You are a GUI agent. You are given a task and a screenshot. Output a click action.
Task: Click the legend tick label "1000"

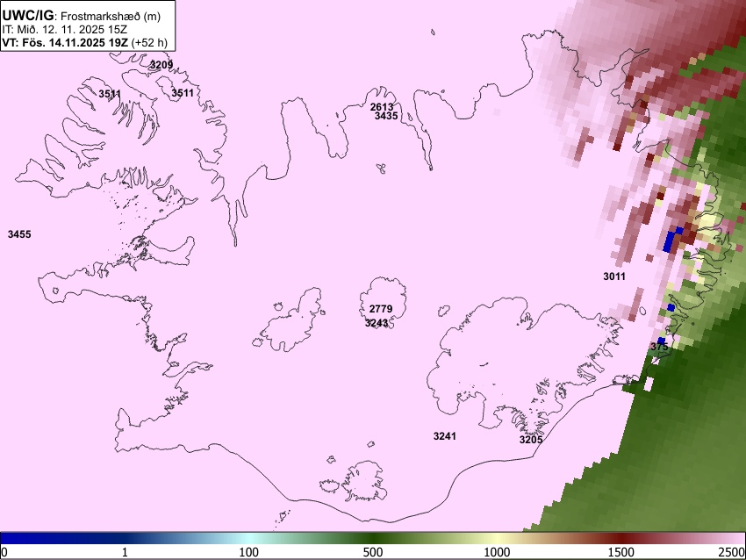coord(497,552)
